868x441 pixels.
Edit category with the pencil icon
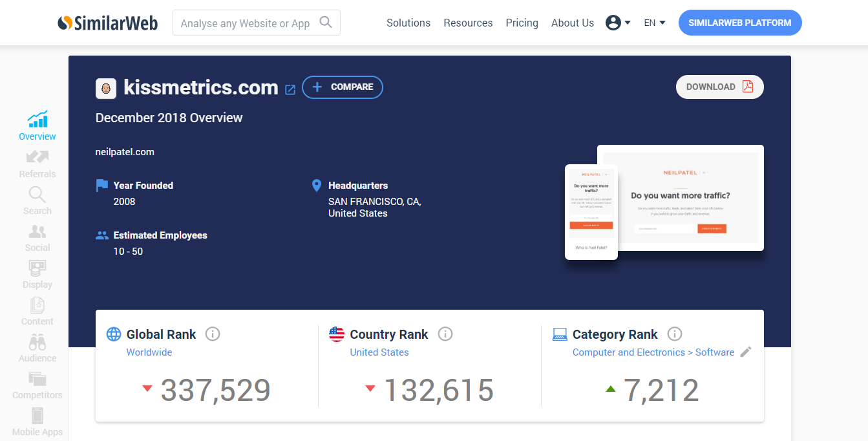pos(746,352)
